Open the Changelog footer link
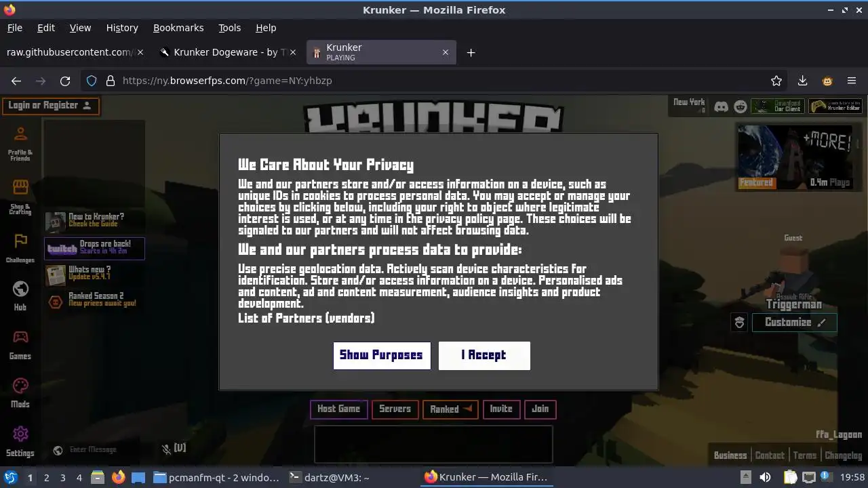The width and height of the screenshot is (868, 488). (844, 456)
